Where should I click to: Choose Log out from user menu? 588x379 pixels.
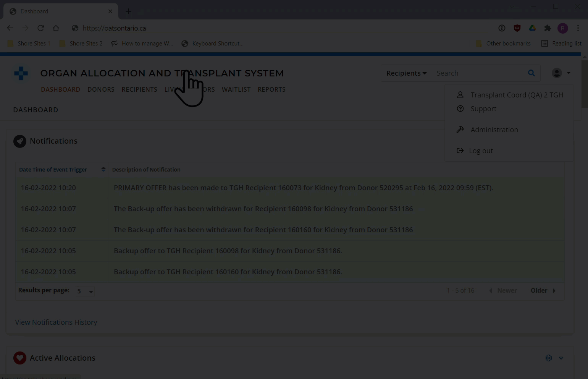pyautogui.click(x=481, y=151)
